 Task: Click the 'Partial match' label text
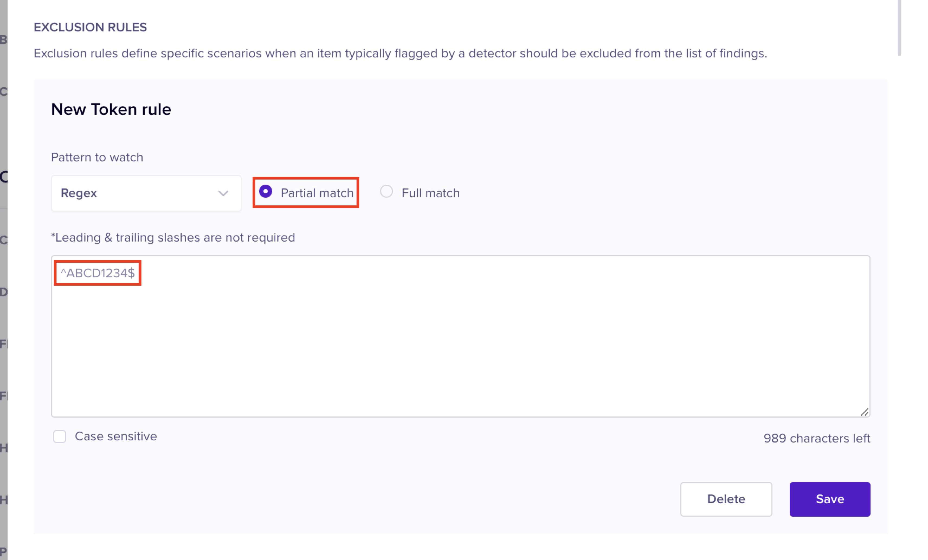(x=317, y=193)
